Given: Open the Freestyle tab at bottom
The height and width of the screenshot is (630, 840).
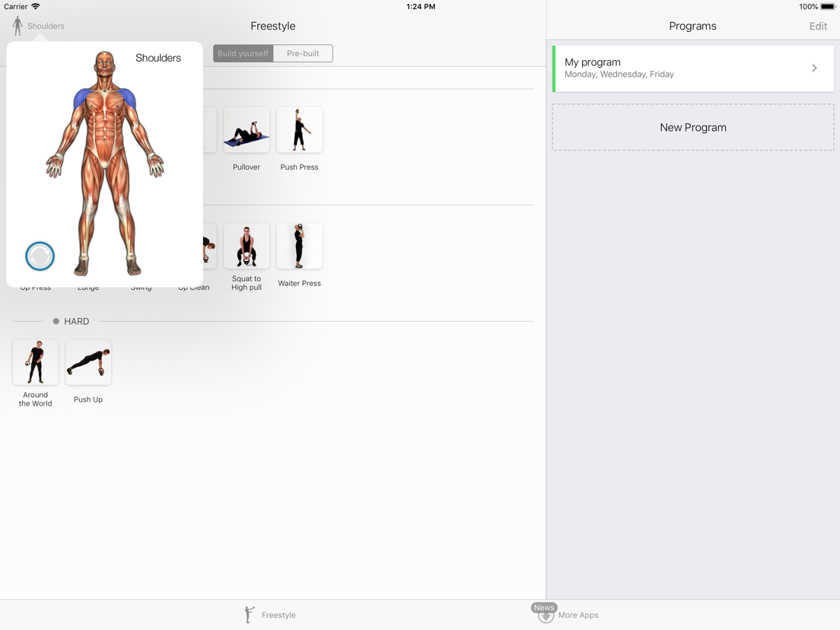Looking at the screenshot, I should [x=270, y=615].
